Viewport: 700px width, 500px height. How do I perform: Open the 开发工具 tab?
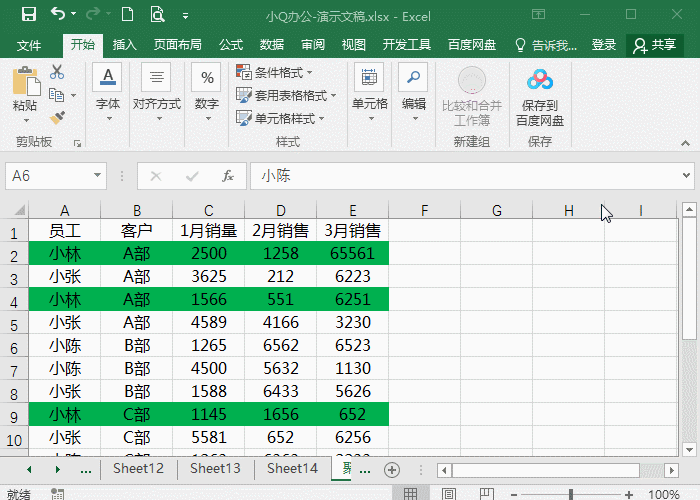[x=407, y=45]
